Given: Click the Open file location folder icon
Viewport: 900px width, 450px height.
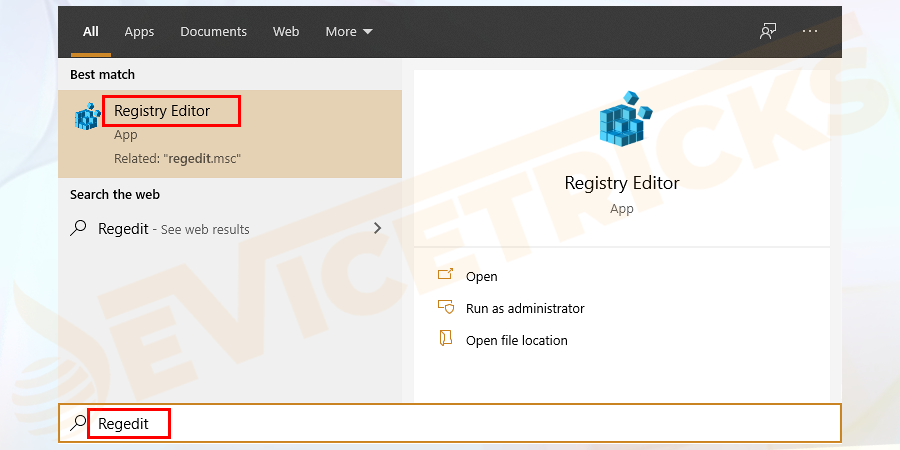Looking at the screenshot, I should click(x=445, y=339).
